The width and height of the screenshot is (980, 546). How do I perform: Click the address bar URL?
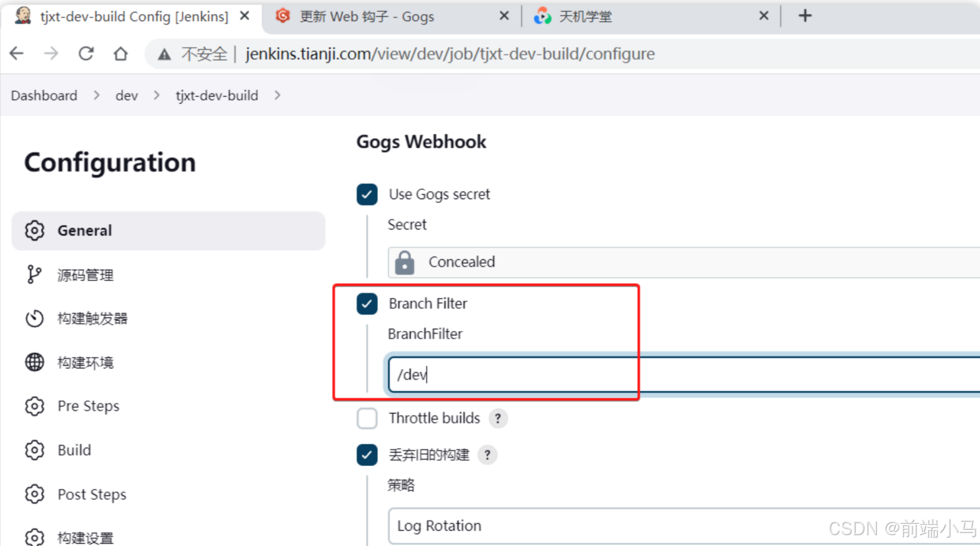coord(450,54)
